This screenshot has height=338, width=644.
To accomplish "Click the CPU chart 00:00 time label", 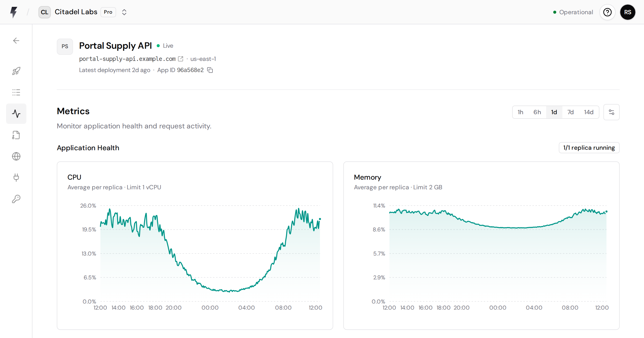I will tap(210, 308).
